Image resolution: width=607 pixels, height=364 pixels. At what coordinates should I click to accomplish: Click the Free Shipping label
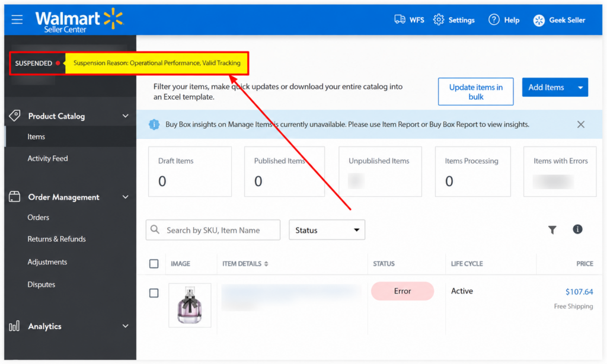click(x=573, y=306)
